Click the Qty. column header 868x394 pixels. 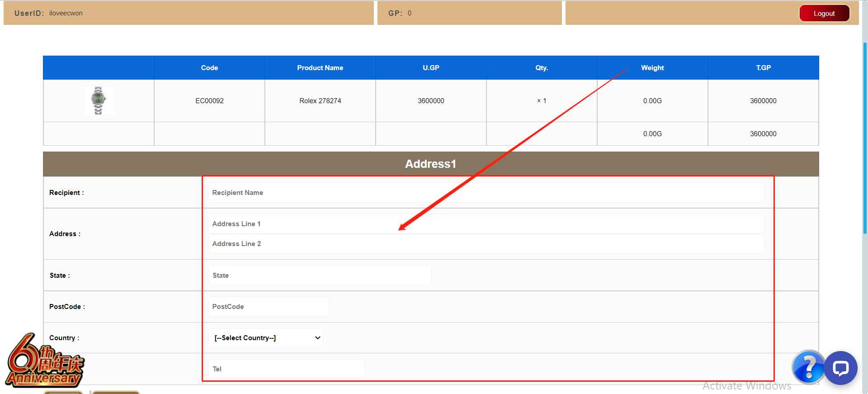pos(542,68)
